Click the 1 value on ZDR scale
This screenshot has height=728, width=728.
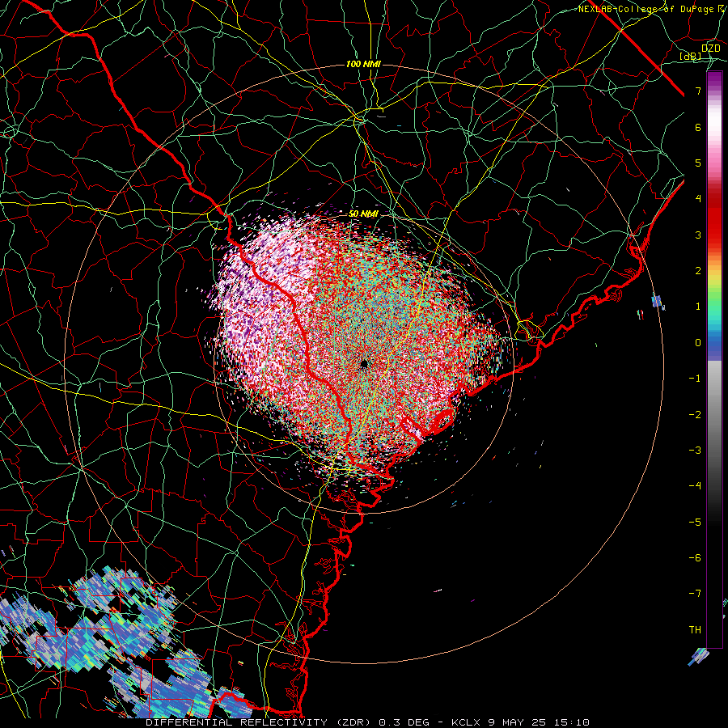(x=698, y=307)
